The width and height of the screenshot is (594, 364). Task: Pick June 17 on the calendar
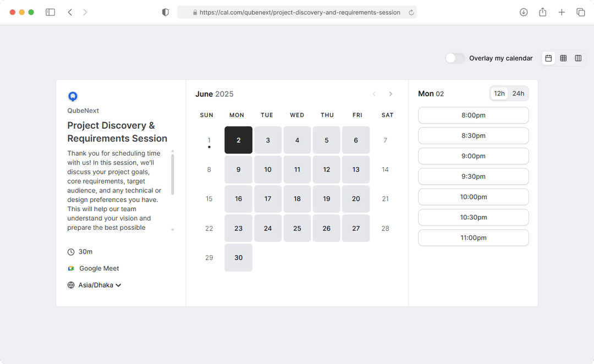click(268, 199)
